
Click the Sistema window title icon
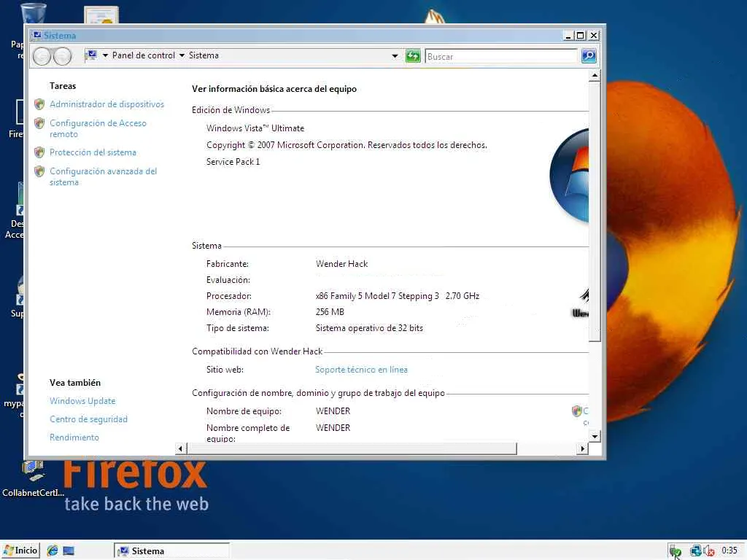tap(36, 35)
